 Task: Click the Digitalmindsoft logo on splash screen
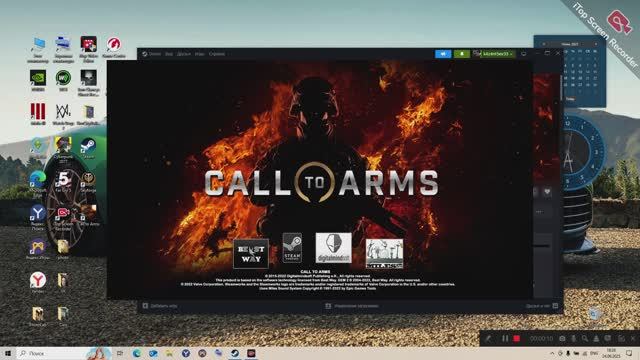[x=333, y=248]
